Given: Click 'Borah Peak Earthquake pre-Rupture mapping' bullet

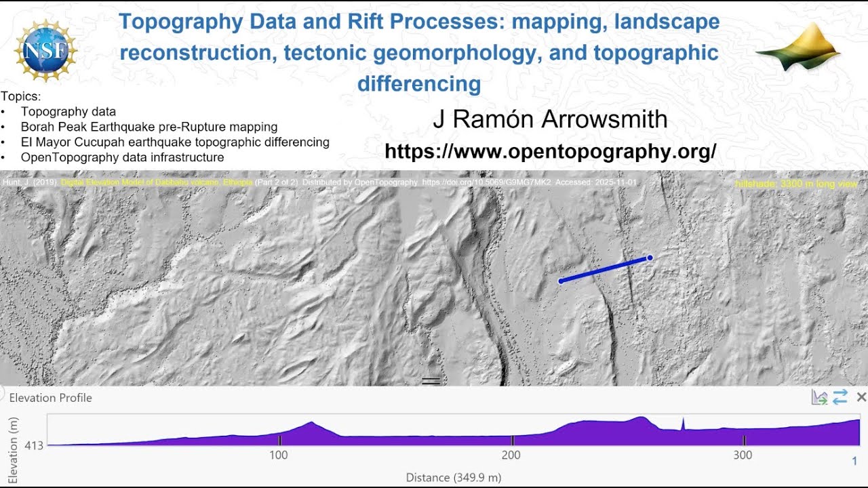Looking at the screenshot, I should (149, 127).
